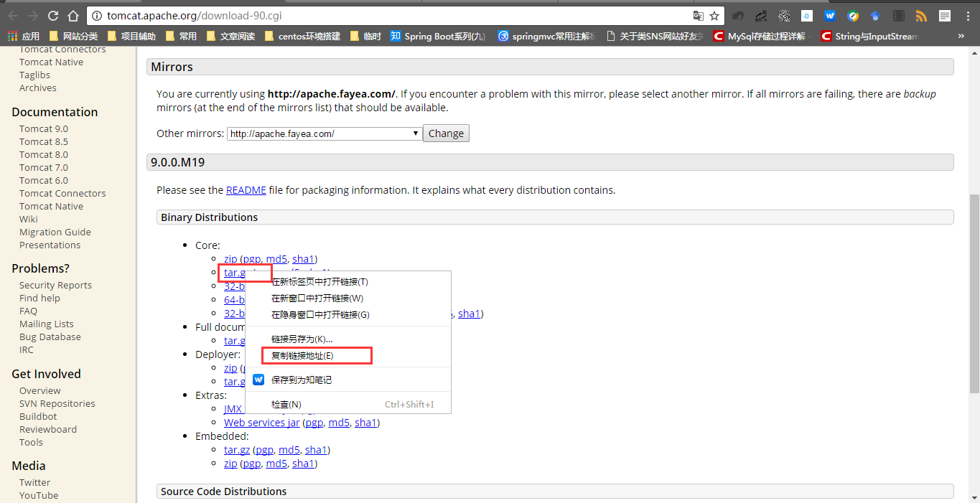Click the Change mirror button
Screen dimensions: 980x503
(446, 133)
